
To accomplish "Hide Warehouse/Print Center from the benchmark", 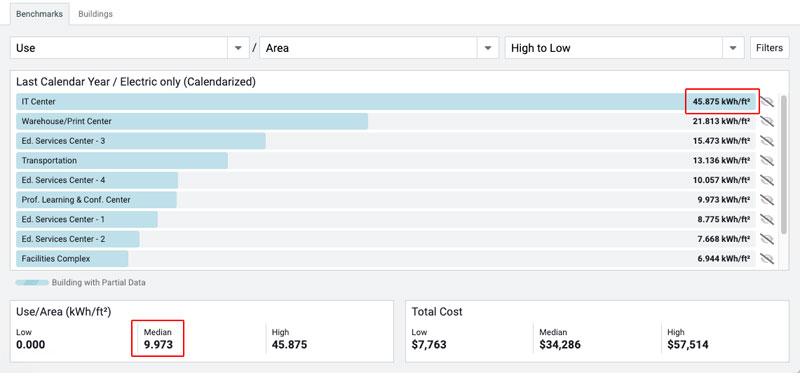I will pos(767,121).
